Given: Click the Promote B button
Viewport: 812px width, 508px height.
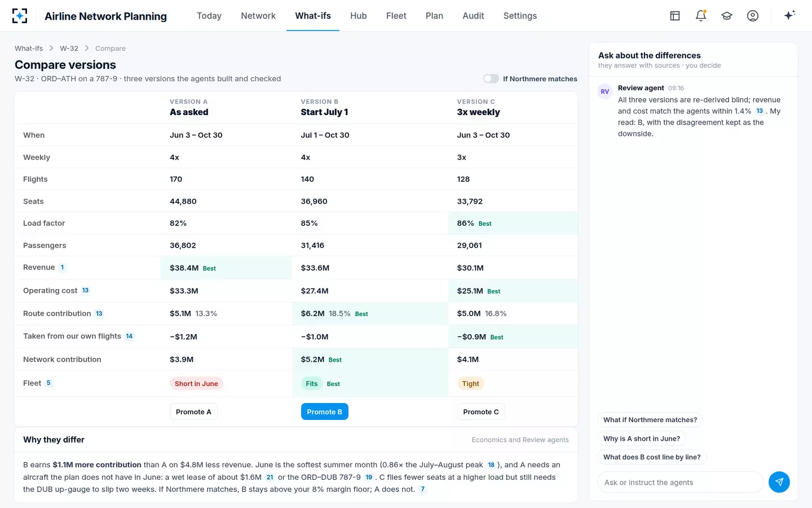Looking at the screenshot, I should (325, 411).
